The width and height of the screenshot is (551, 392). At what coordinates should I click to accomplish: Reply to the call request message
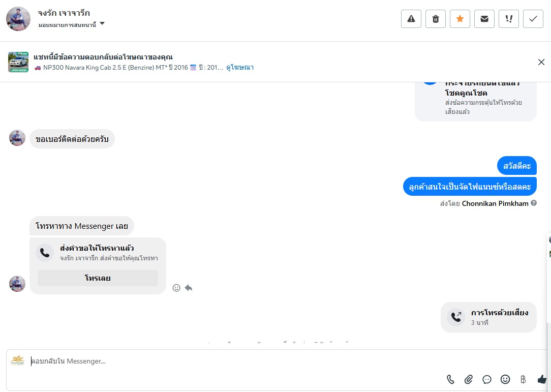[189, 288]
